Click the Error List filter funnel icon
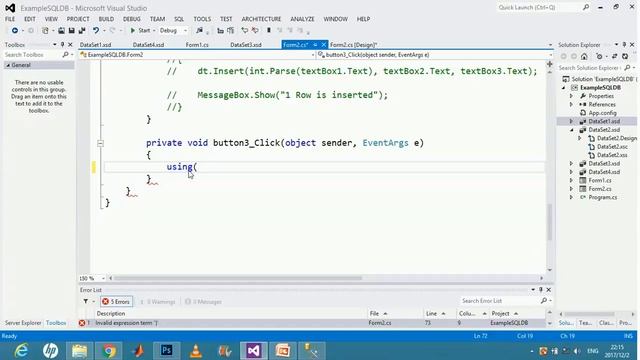Screen dimensions: 640x360 (86, 302)
